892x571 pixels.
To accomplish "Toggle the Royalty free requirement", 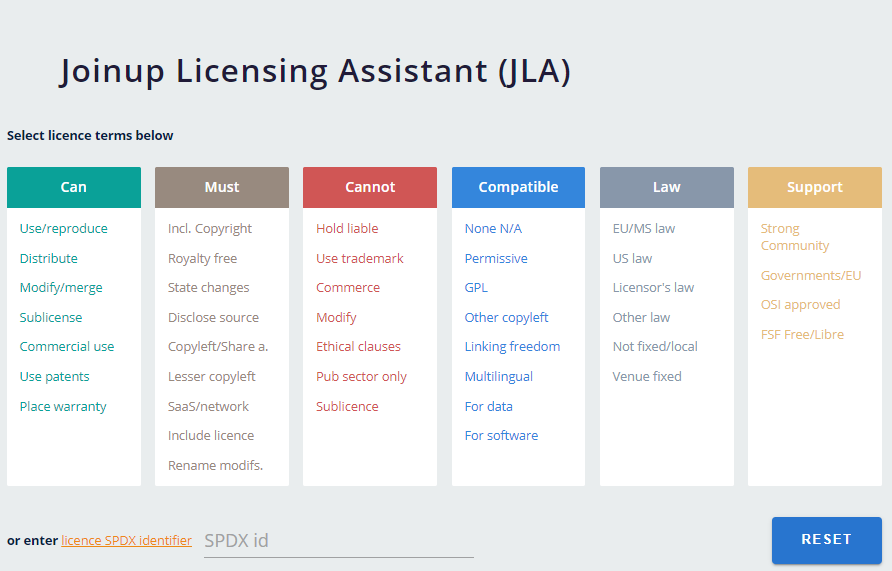I will click(x=203, y=258).
